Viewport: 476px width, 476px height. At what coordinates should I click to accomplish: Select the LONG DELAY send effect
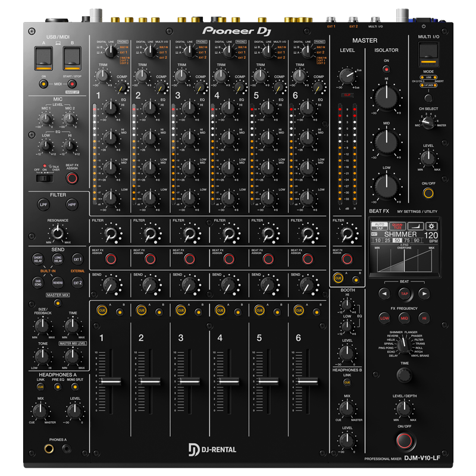click(58, 259)
